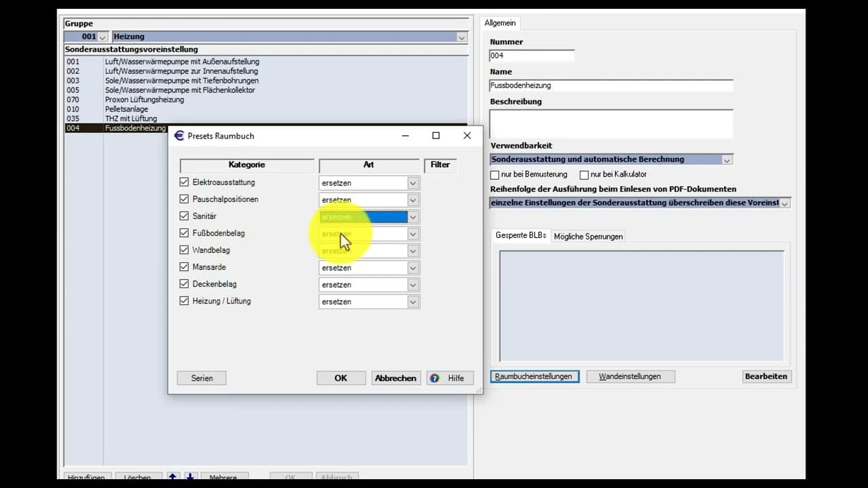
Task: Open Wandeinstellungen
Action: coord(631,376)
